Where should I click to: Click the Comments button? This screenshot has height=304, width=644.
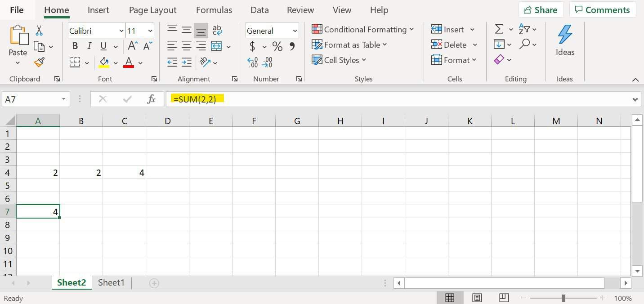click(602, 10)
